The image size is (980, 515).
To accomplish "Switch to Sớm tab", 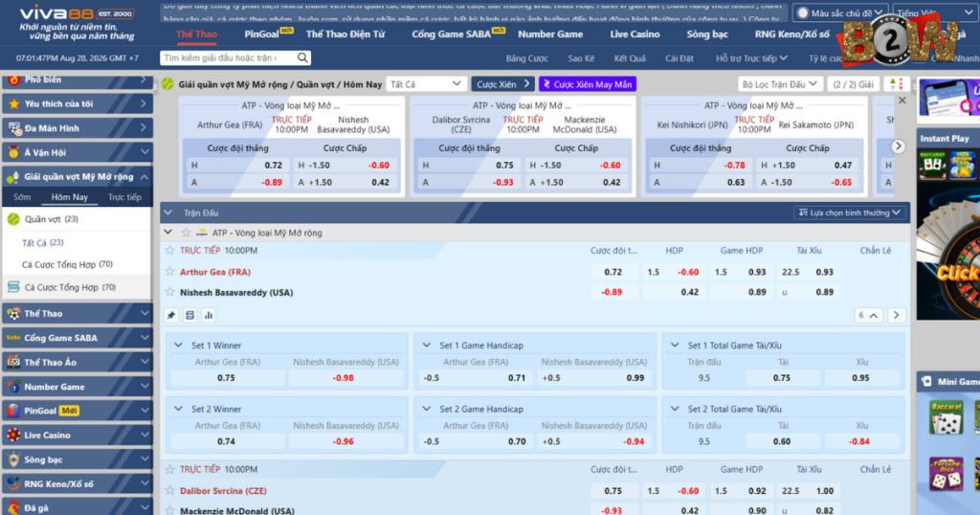I will point(22,197).
